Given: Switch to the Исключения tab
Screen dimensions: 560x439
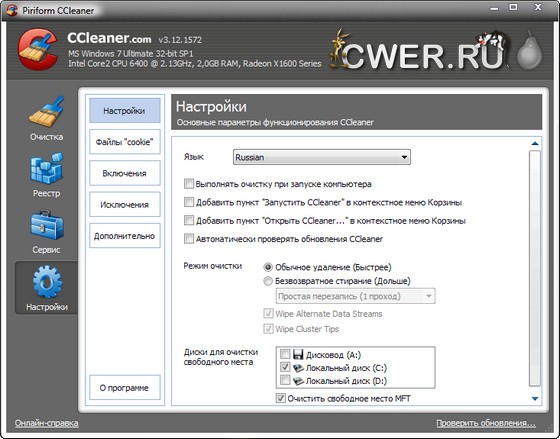Looking at the screenshot, I should point(124,205).
